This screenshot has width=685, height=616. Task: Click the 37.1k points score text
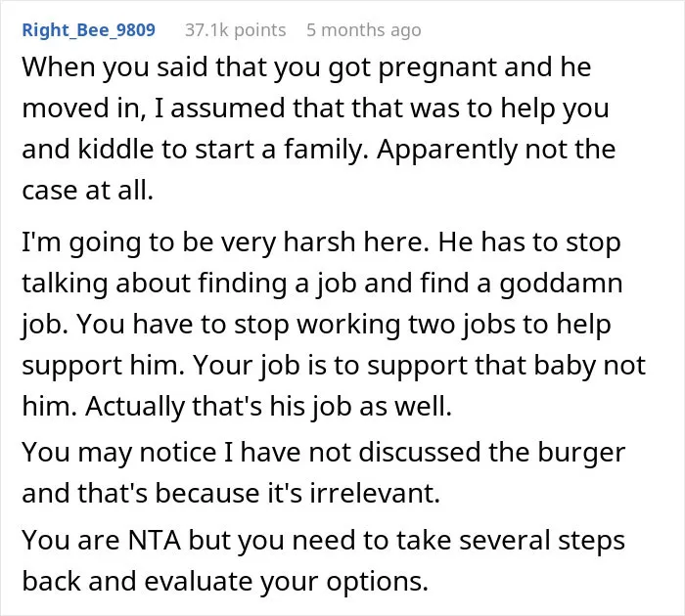tap(236, 30)
